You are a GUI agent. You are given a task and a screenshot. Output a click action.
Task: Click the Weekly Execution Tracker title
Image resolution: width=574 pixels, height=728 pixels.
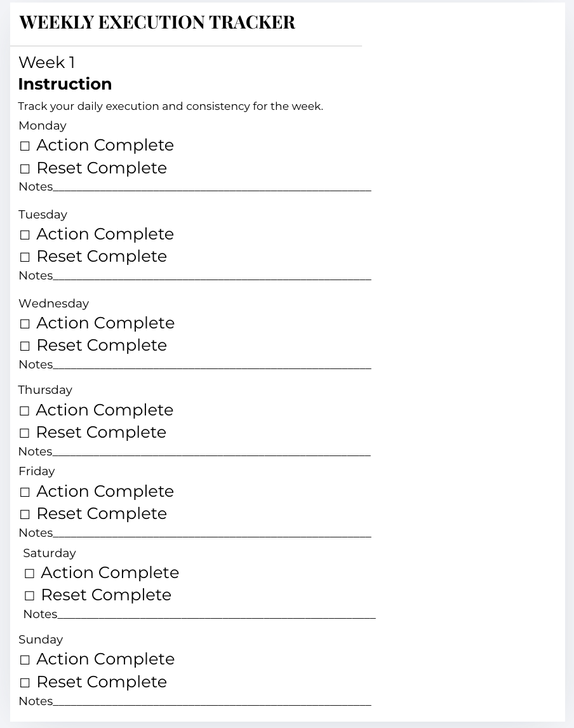[x=157, y=22]
